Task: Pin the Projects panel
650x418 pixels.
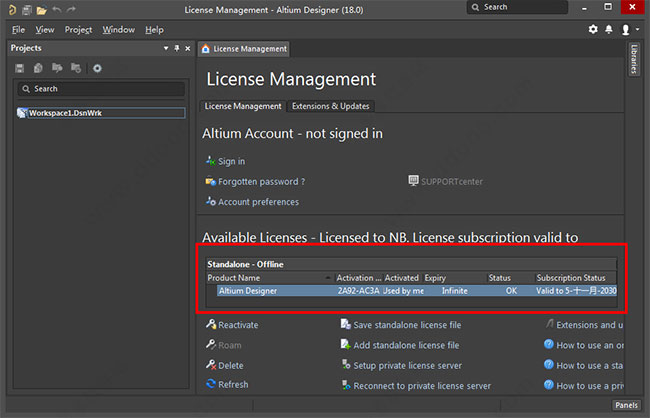Action: pos(178,48)
